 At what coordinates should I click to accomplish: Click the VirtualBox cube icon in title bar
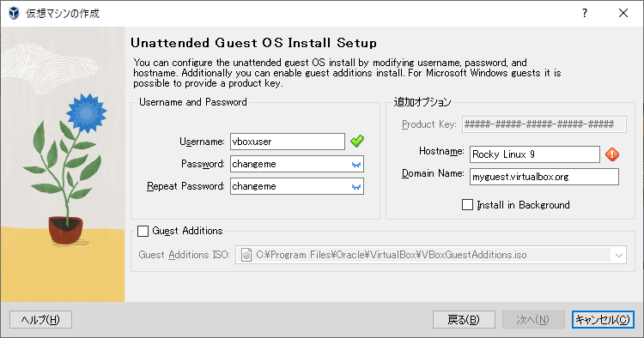pos(14,13)
